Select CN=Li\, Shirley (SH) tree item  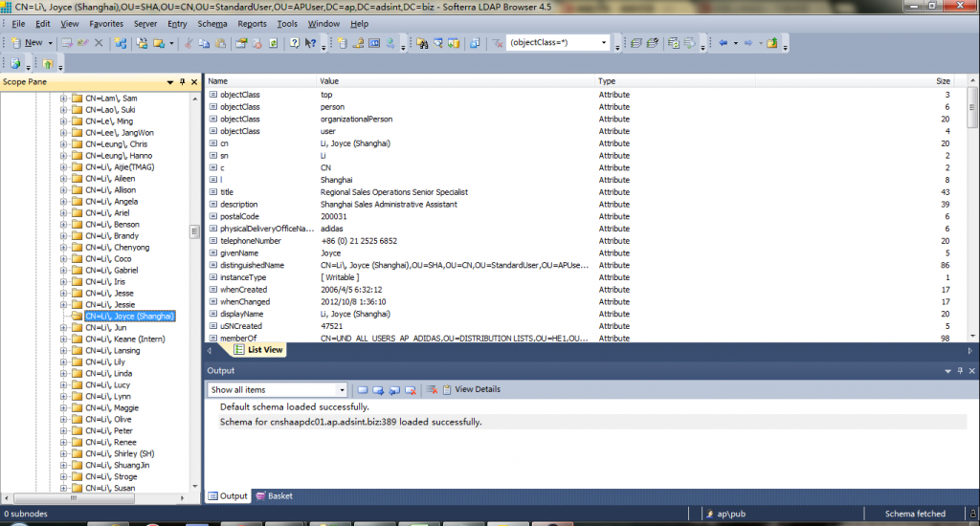pos(120,453)
